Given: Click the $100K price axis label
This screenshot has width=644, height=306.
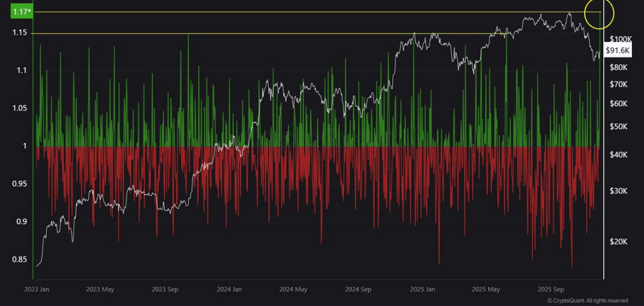Looking at the screenshot, I should [x=620, y=39].
